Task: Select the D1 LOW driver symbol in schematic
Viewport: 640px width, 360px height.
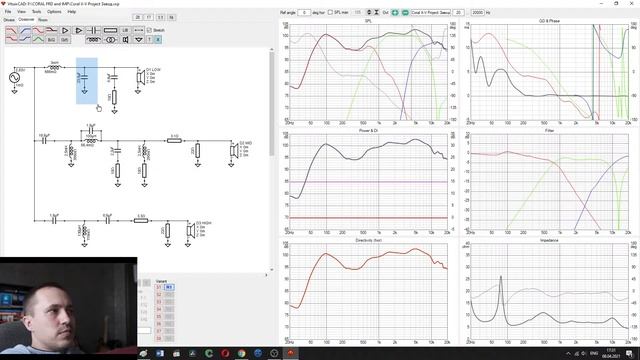Action: pyautogui.click(x=140, y=78)
